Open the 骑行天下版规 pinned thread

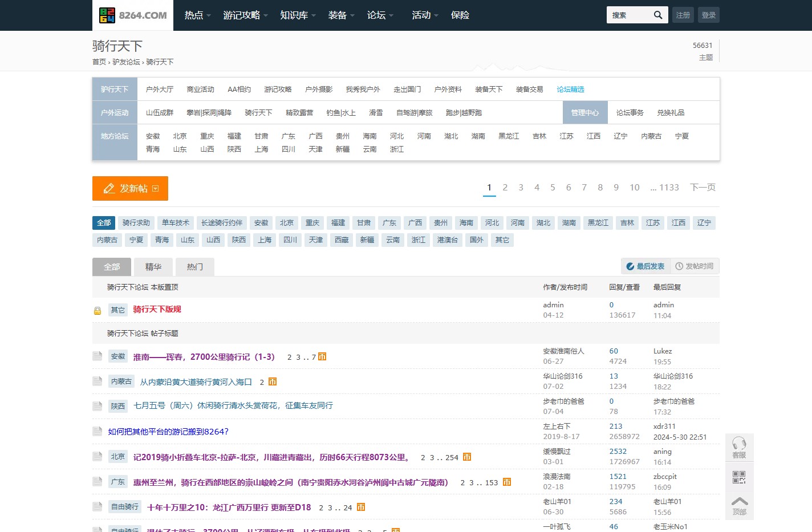[157, 309]
